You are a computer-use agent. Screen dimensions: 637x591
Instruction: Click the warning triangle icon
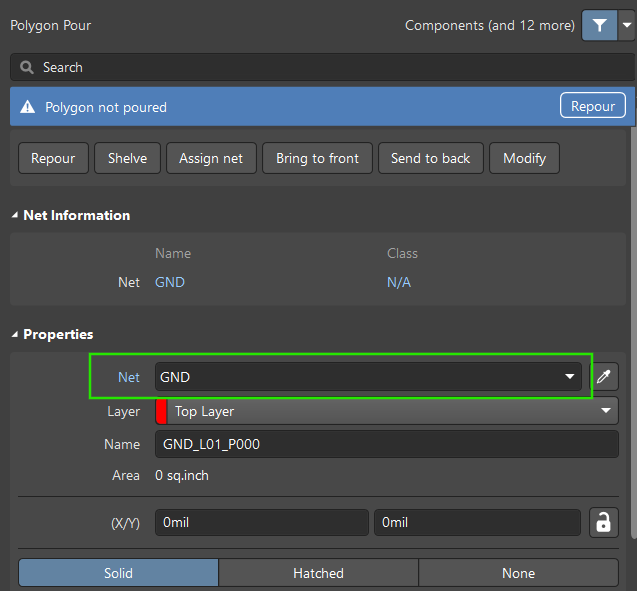[28, 107]
